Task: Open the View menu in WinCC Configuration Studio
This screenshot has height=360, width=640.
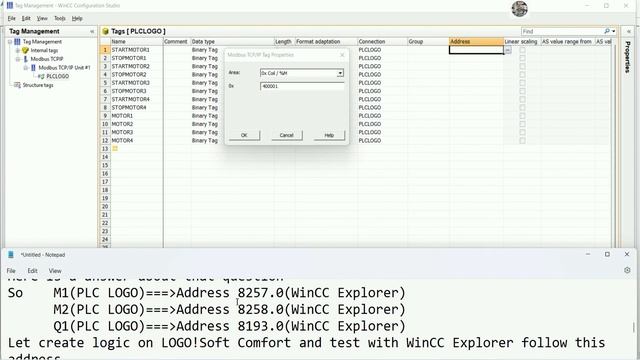Action: [42, 18]
